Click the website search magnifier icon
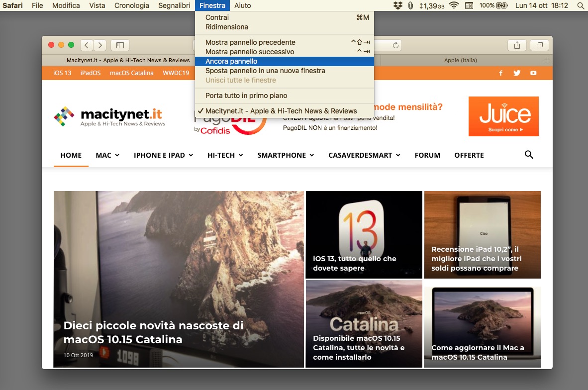The width and height of the screenshot is (588, 390). tap(529, 155)
